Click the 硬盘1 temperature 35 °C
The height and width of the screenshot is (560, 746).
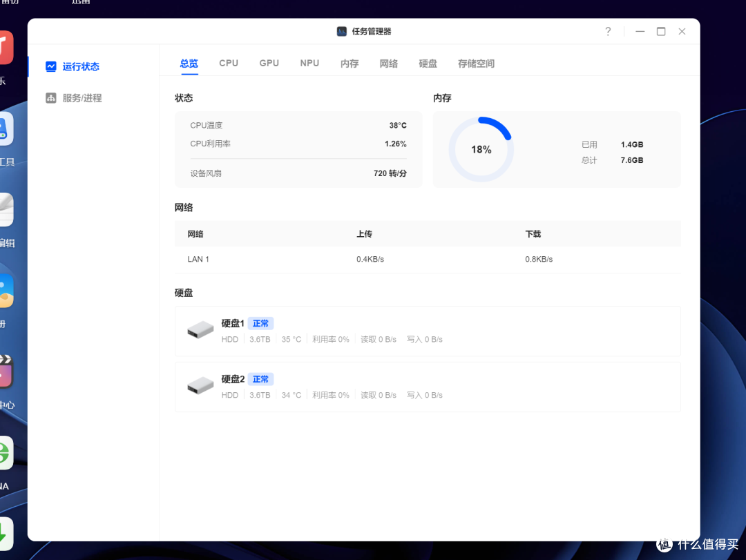coord(291,339)
